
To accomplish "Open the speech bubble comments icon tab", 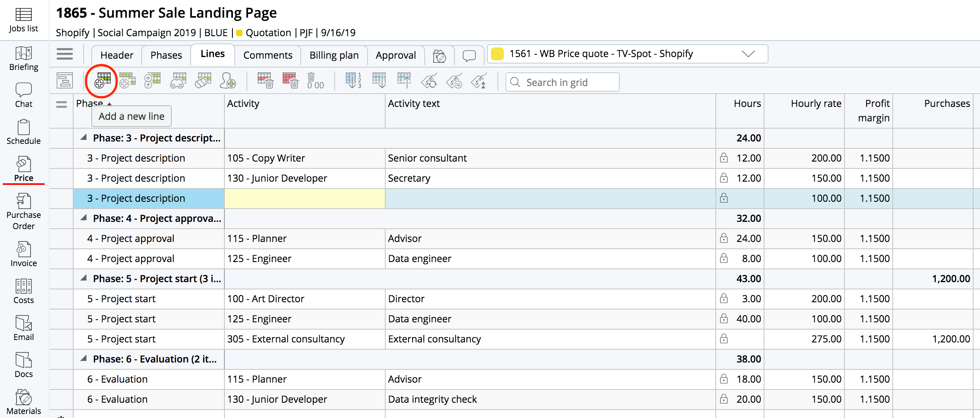I will pyautogui.click(x=469, y=55).
